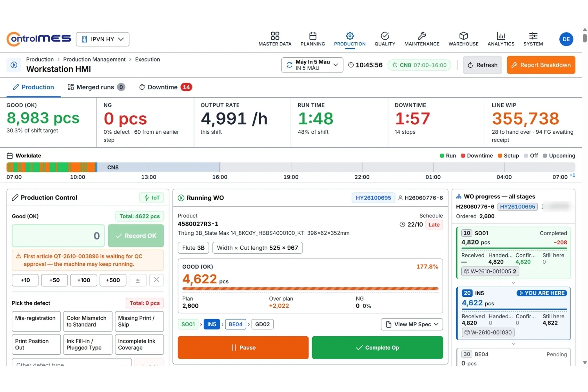Select the Incomplete Ink Coverage defect

[139, 345]
